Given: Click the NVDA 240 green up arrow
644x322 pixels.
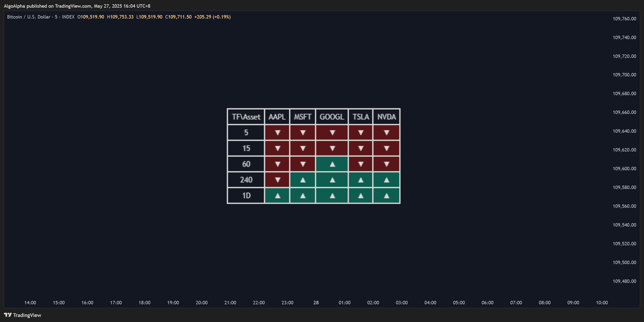Looking at the screenshot, I should point(386,180).
